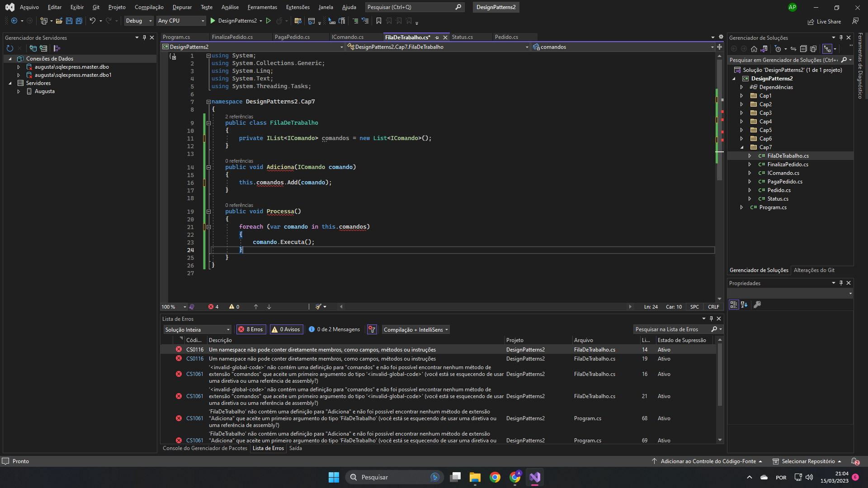
Task: Click Selecionar Repositório button
Action: tap(807, 461)
